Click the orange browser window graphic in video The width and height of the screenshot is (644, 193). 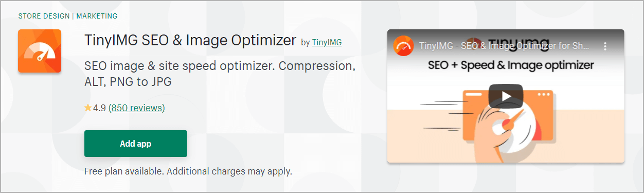(508, 116)
